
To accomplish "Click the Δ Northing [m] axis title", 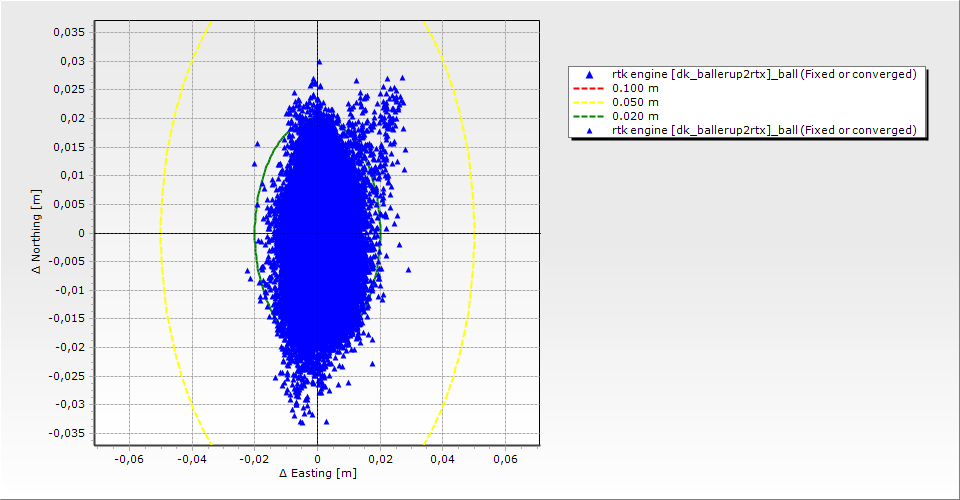I will (37, 231).
